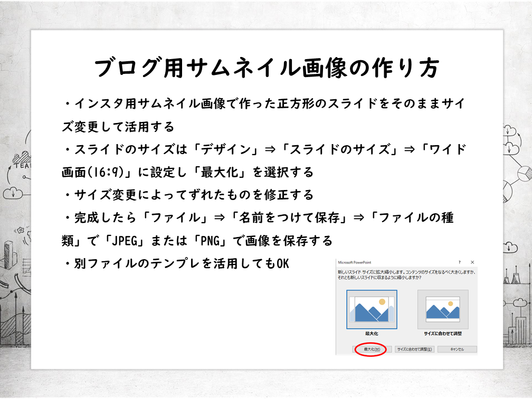Click the bullet starting with 完成したら「ファイル」
This screenshot has width=532, height=399.
tap(259, 217)
